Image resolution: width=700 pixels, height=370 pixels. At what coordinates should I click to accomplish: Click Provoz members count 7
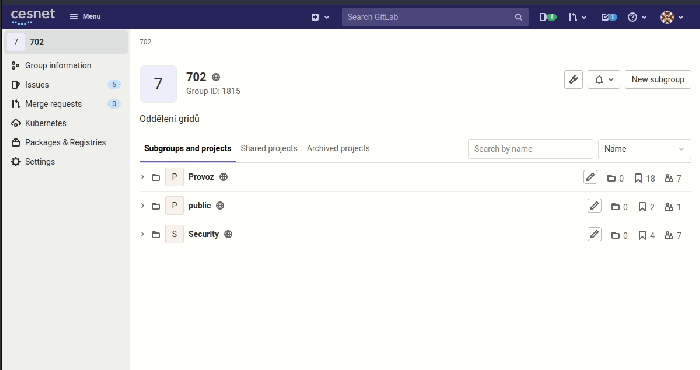tap(673, 179)
